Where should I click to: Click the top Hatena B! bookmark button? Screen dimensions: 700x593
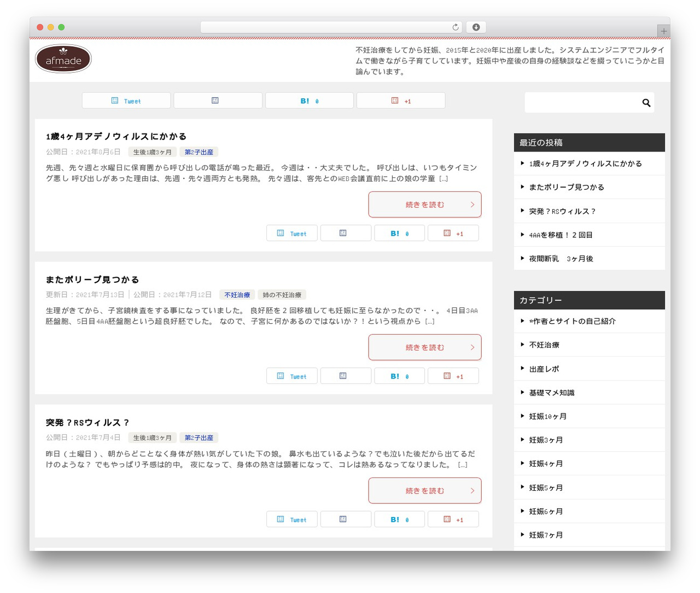pyautogui.click(x=310, y=101)
